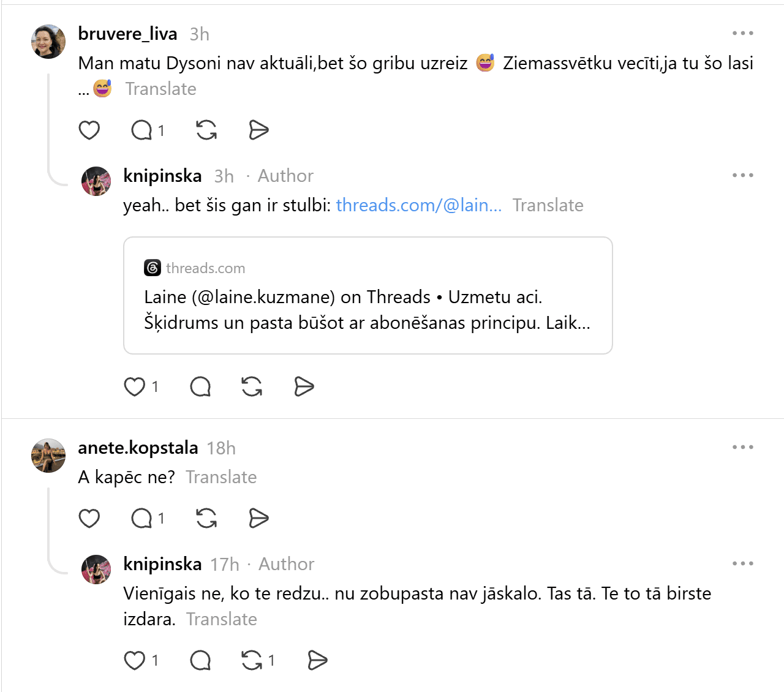Like anete.kopstala's 'A kapēc ne?' comment
This screenshot has width=784, height=692.
pos(89,519)
